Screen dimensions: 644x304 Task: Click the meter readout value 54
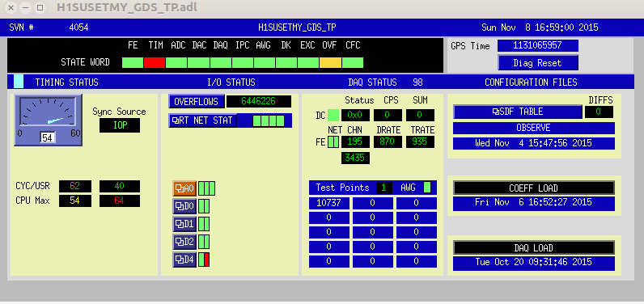pyautogui.click(x=48, y=138)
